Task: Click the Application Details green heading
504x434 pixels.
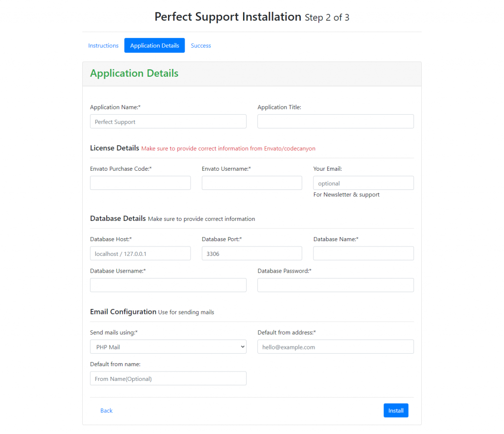Action: pos(134,73)
